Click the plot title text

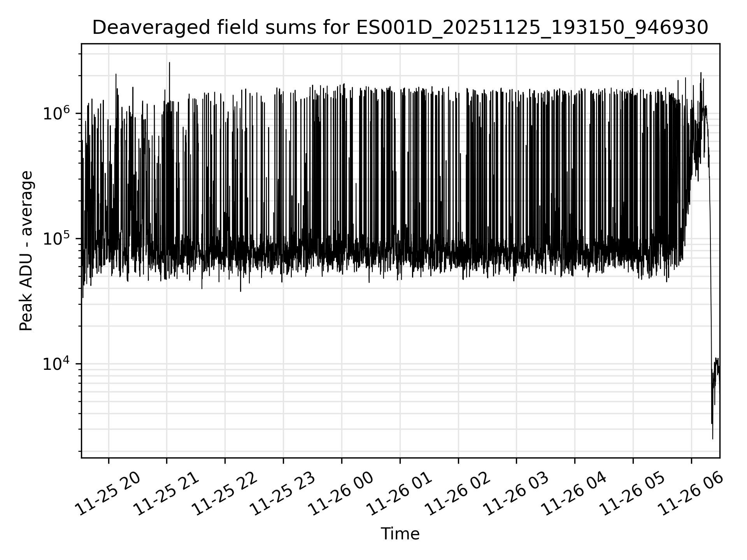400,28
